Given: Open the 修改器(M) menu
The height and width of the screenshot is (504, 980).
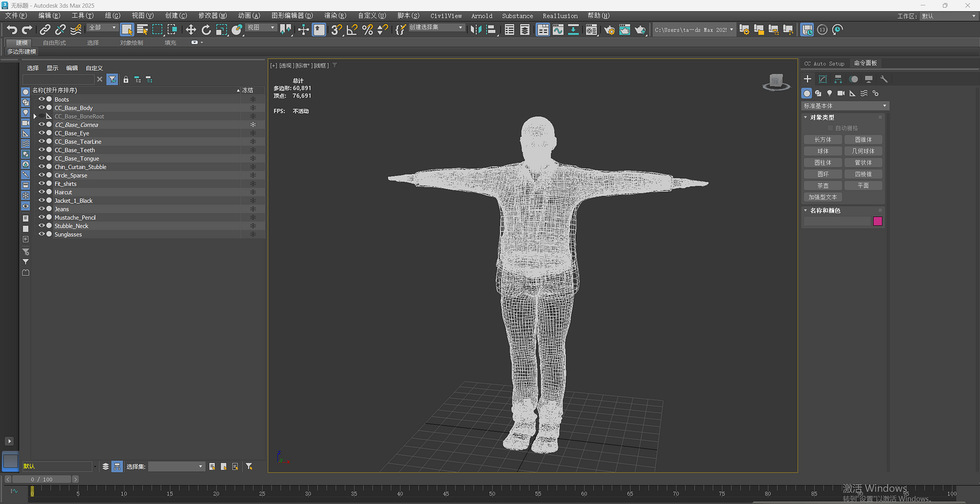Looking at the screenshot, I should [213, 16].
